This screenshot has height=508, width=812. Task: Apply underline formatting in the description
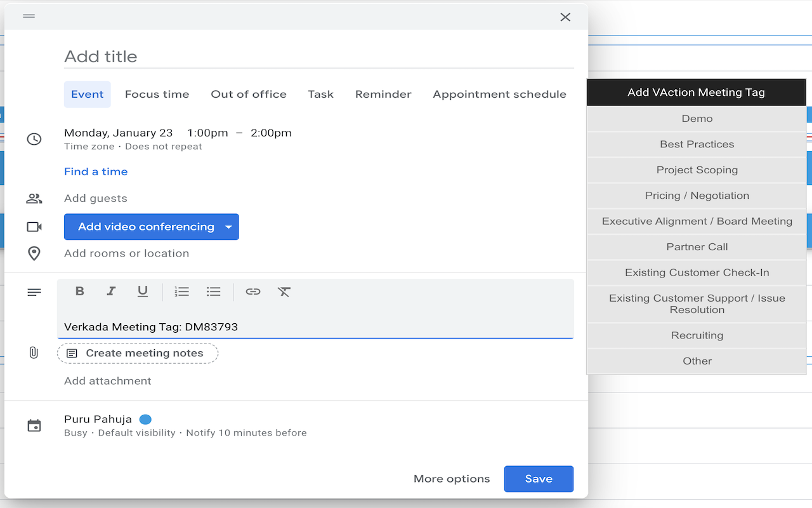point(143,291)
